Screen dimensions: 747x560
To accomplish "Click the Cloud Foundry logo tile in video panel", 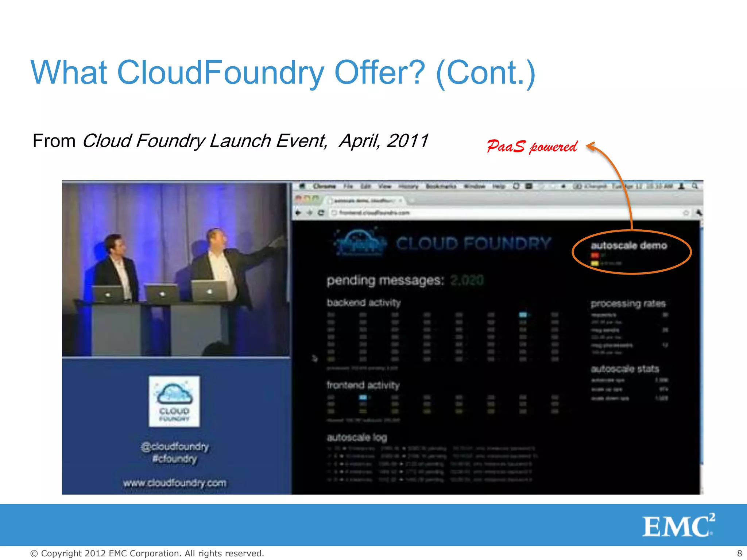I will click(x=174, y=401).
